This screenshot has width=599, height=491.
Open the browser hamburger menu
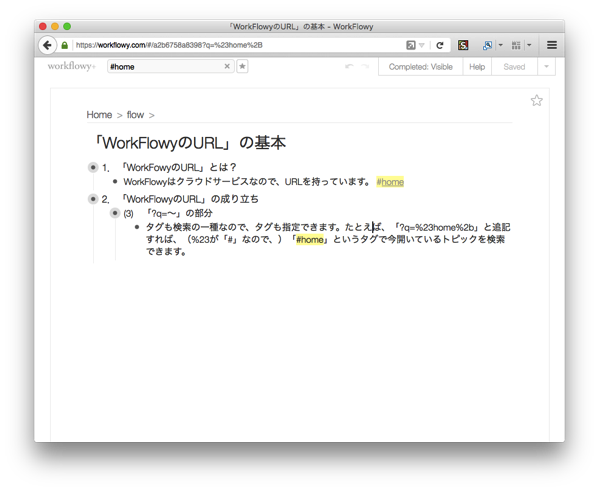point(552,45)
